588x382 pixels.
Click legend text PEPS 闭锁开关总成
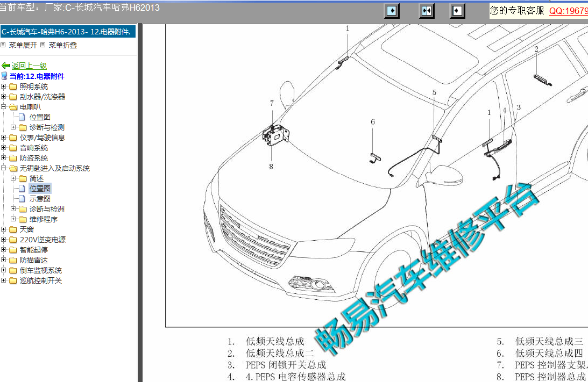tap(286, 365)
